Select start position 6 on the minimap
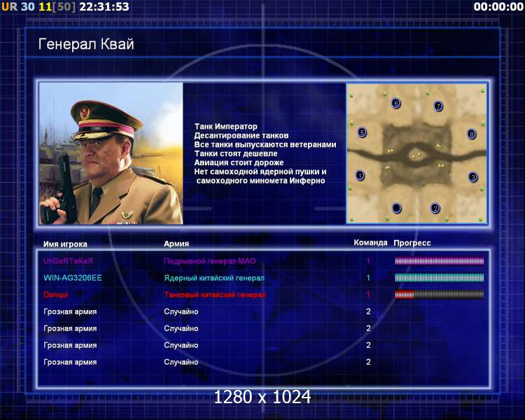Image resolution: width=525 pixels, height=420 pixels. pos(395,103)
